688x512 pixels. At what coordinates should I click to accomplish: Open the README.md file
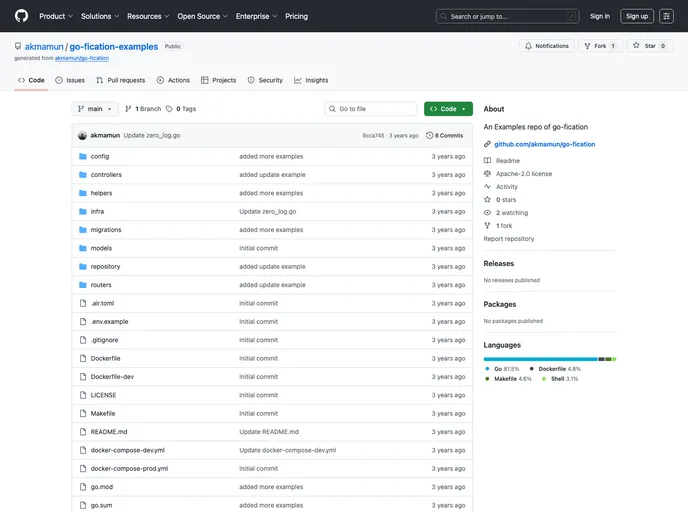point(109,432)
